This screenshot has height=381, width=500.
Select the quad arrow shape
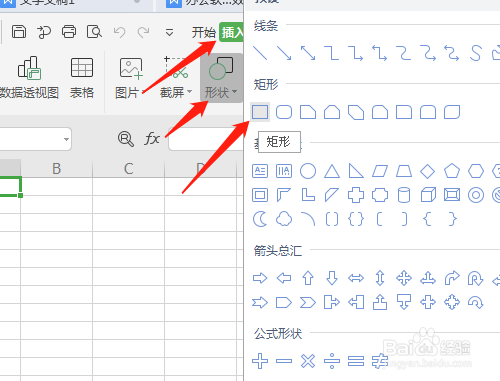point(404,278)
